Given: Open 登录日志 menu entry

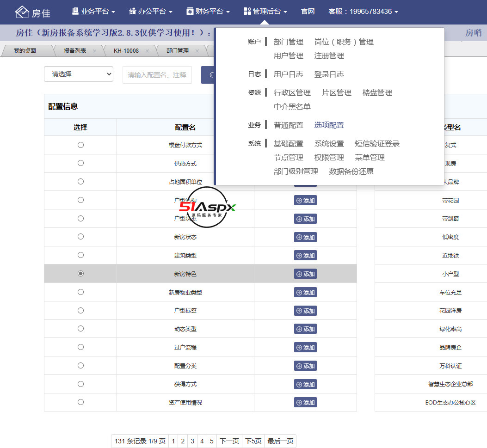Looking at the screenshot, I should pos(329,74).
